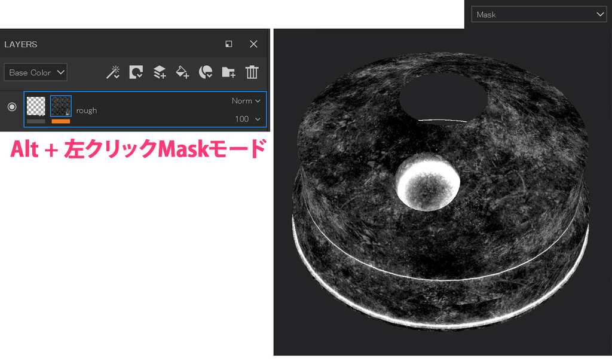Select the rough layer mask thumbnail
This screenshot has height=364, width=612.
coord(60,106)
